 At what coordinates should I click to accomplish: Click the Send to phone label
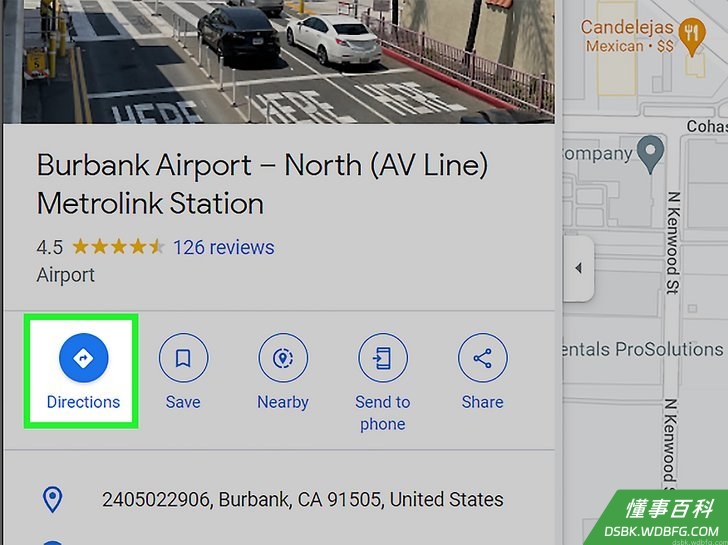383,413
